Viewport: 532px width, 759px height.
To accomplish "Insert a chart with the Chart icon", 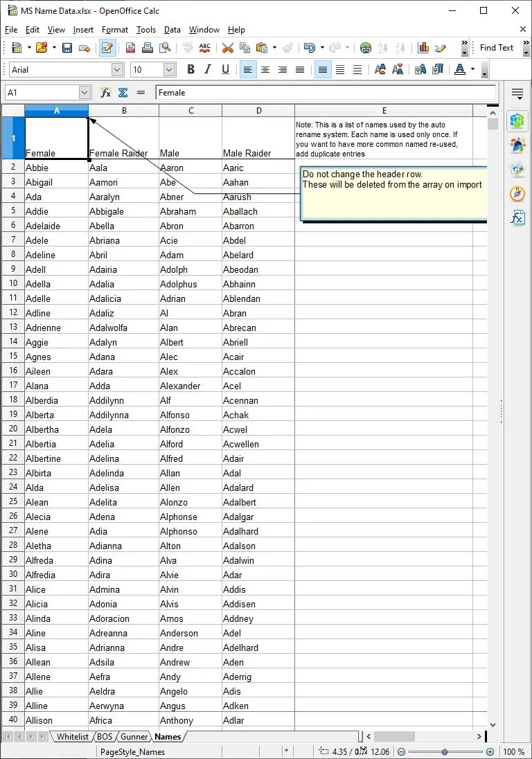I will [x=423, y=47].
